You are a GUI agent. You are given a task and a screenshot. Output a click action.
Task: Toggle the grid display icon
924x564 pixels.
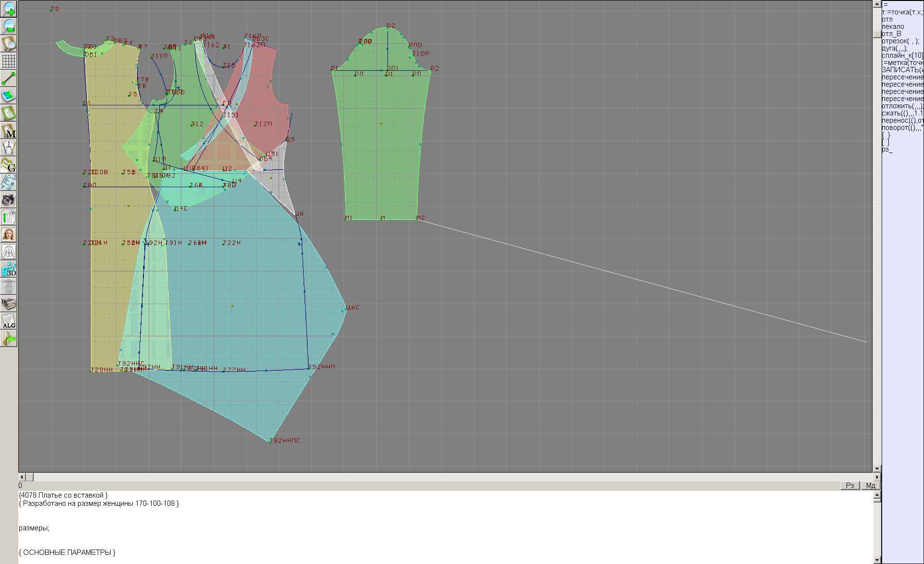[x=9, y=61]
